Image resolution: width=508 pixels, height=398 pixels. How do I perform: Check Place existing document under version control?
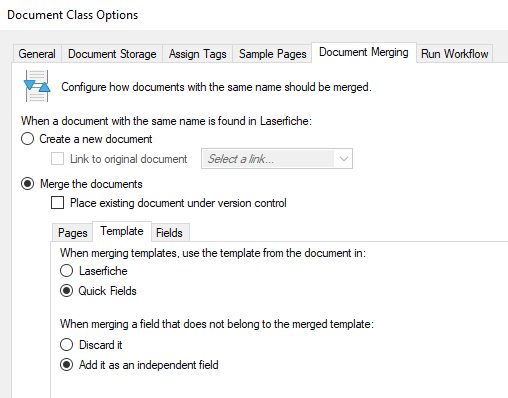(x=57, y=203)
